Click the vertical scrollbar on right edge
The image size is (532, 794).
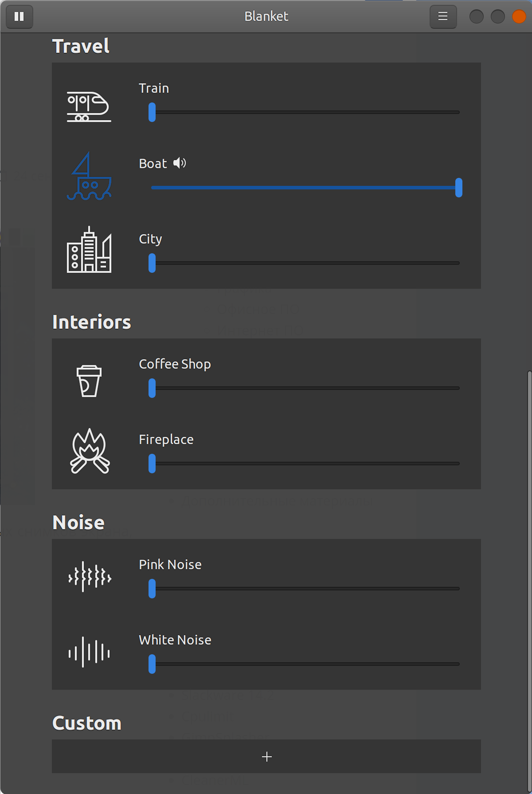pos(529,581)
